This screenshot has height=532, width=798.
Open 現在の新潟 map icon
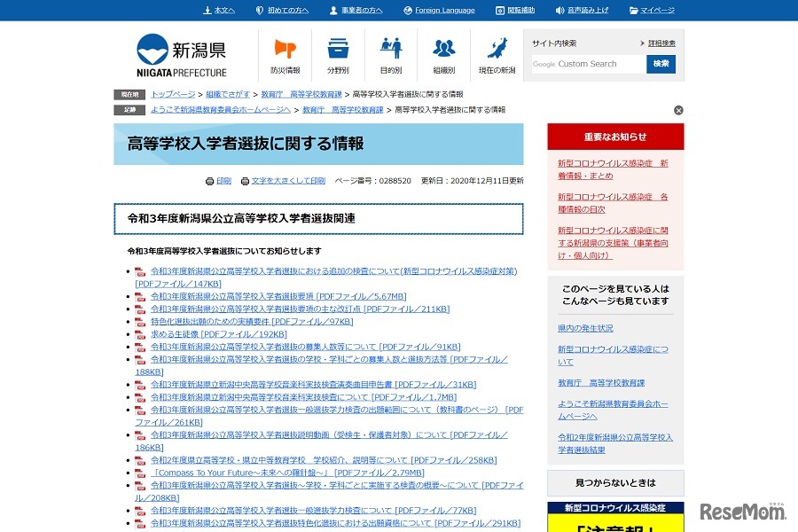[x=497, y=55]
